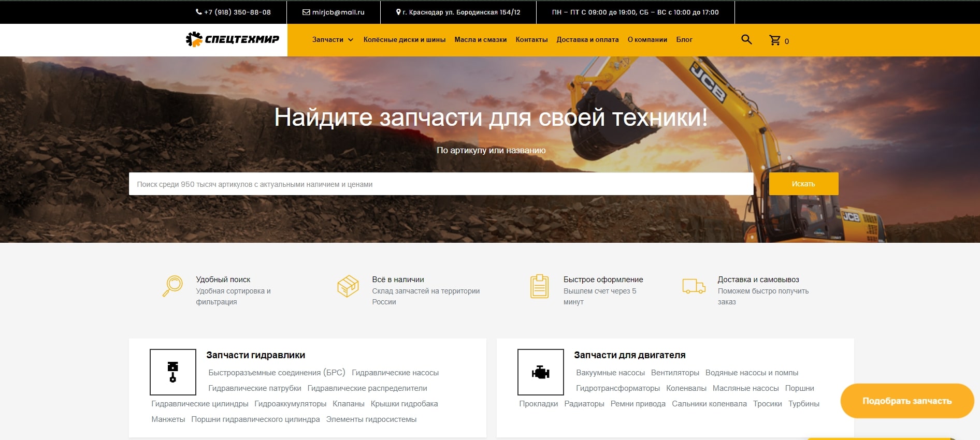Open Коленвалы link
This screenshot has height=440, width=980.
coord(686,388)
